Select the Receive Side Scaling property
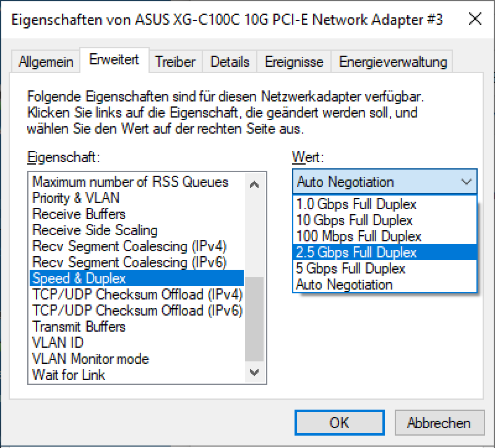Viewport: 495px width, 448px height. point(95,230)
